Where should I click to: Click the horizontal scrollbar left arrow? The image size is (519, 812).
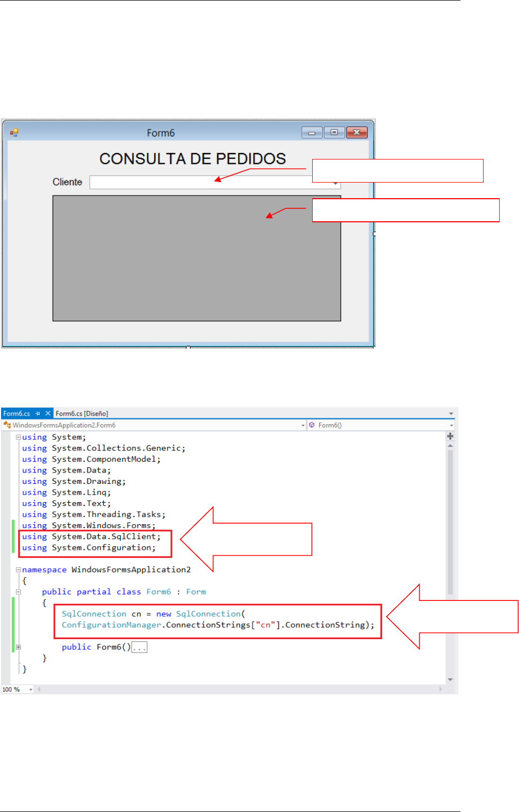39,689
